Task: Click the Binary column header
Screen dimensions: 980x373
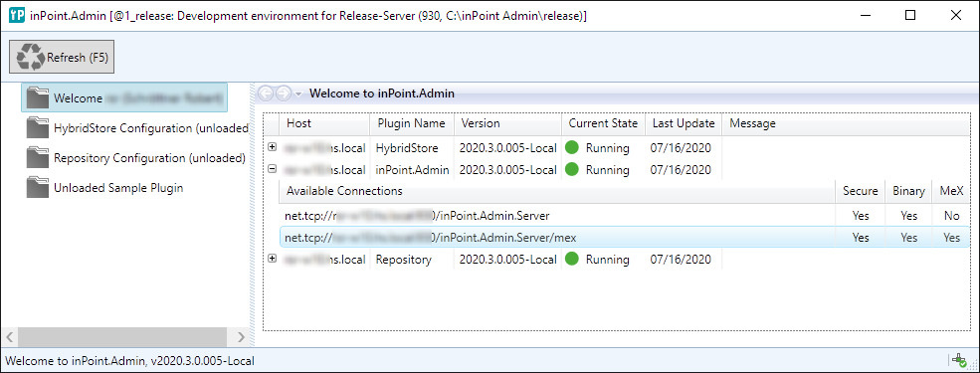Action: click(908, 191)
